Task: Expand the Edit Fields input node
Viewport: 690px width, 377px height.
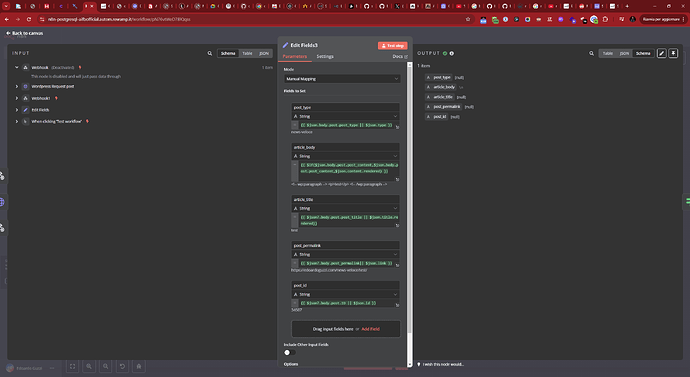Action: tap(17, 110)
